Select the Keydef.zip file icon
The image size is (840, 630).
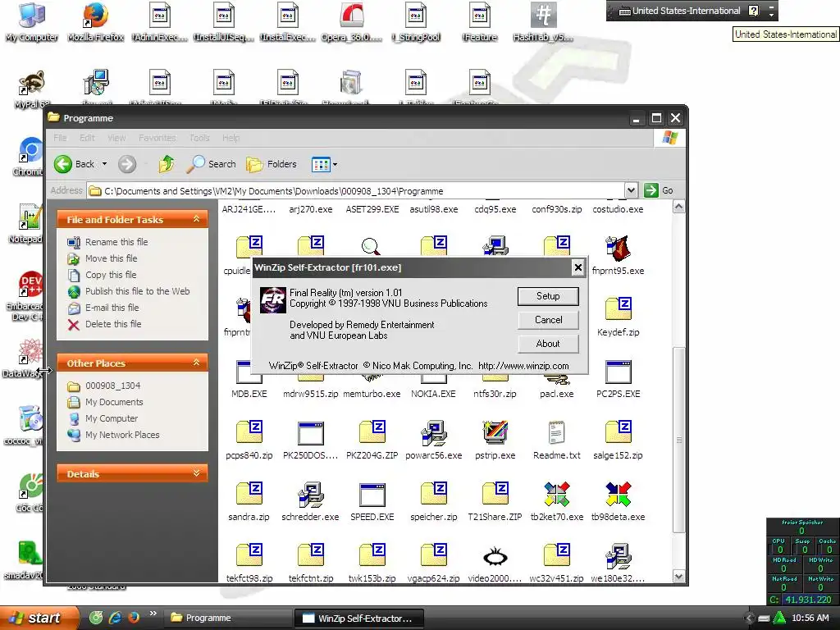pos(619,309)
